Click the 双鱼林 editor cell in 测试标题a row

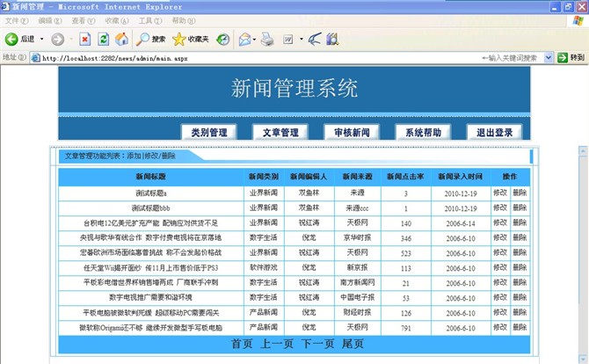pyautogui.click(x=309, y=193)
